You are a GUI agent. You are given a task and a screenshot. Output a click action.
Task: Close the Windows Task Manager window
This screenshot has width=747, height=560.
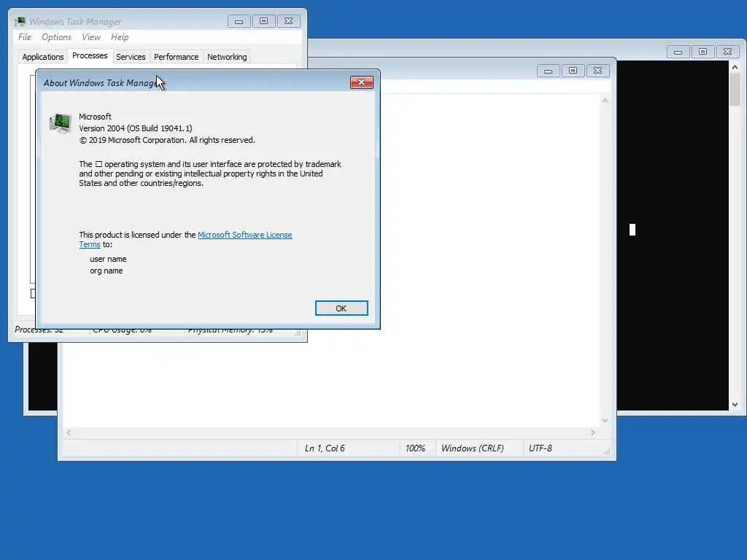pos(289,21)
